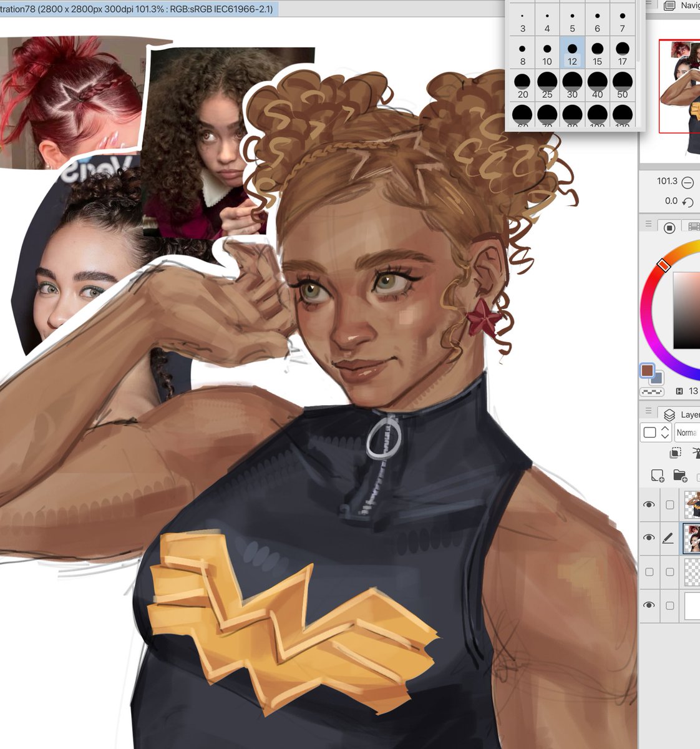Select brush size 30 preset
This screenshot has width=700, height=749.
(572, 85)
